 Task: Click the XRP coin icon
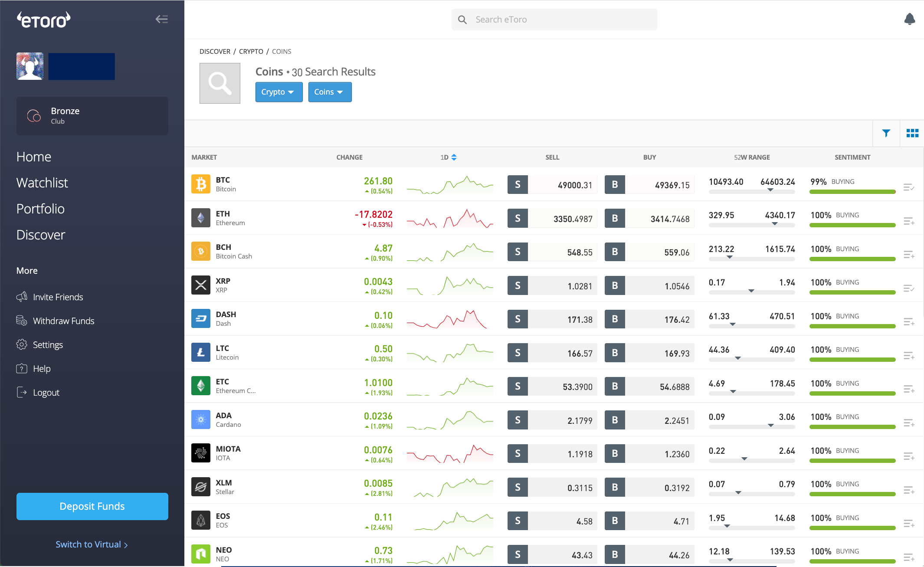(x=201, y=285)
